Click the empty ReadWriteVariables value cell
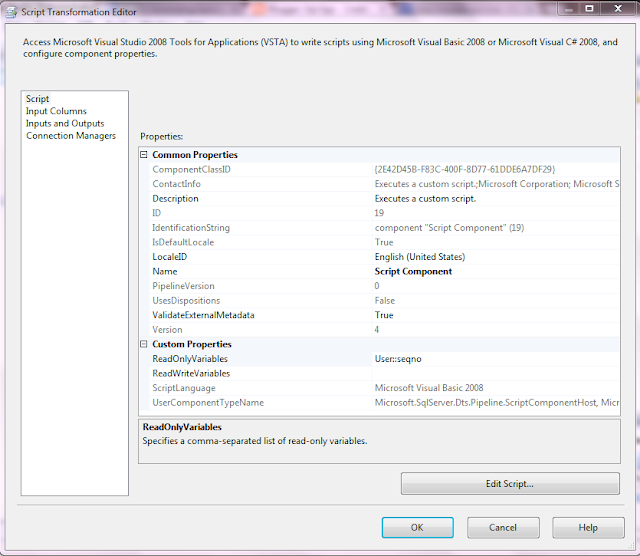Viewport: 640px width, 556px height. coord(496,374)
